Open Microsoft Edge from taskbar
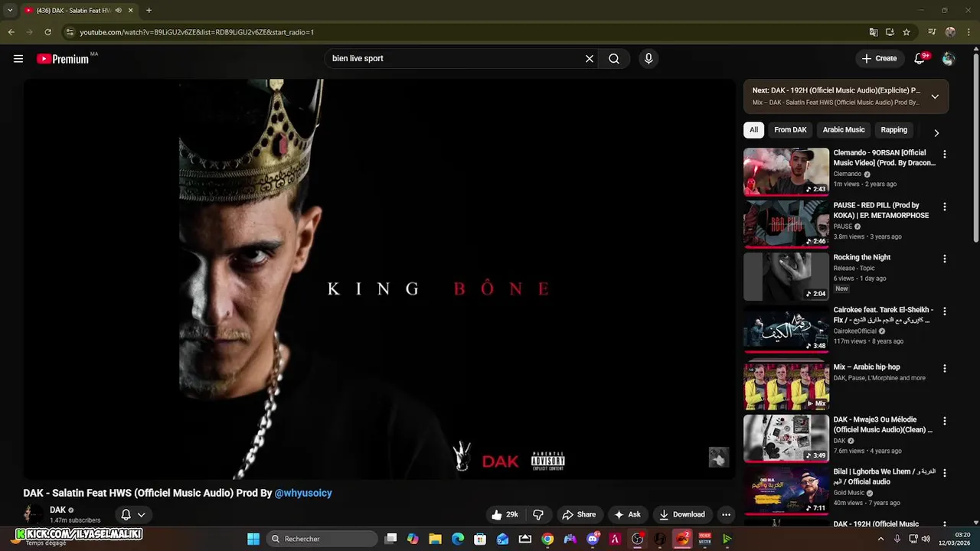The height and width of the screenshot is (551, 980). [458, 539]
